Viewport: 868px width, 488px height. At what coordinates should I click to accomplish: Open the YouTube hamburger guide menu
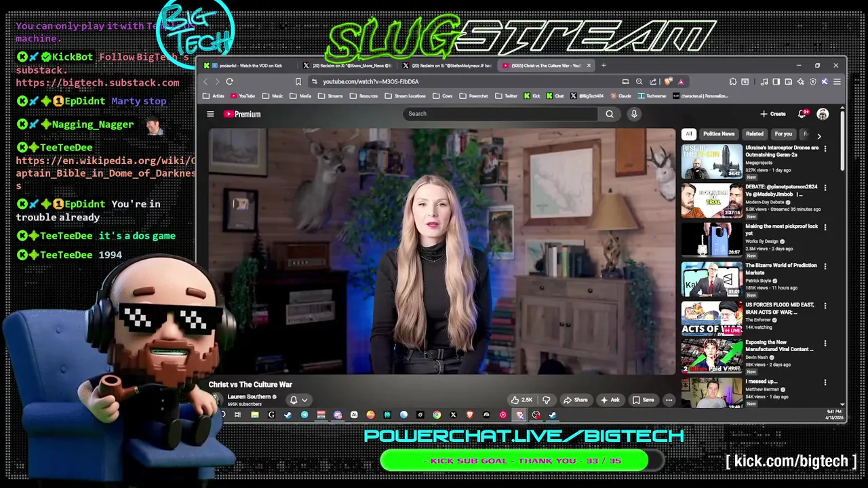(210, 114)
